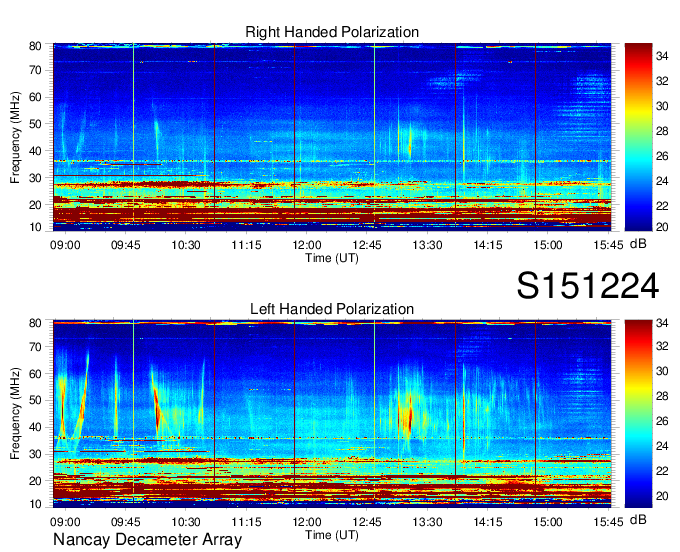Click '09:00' time tick under Left Handed plot
Viewport: 680px width, 552px height.
point(65,522)
